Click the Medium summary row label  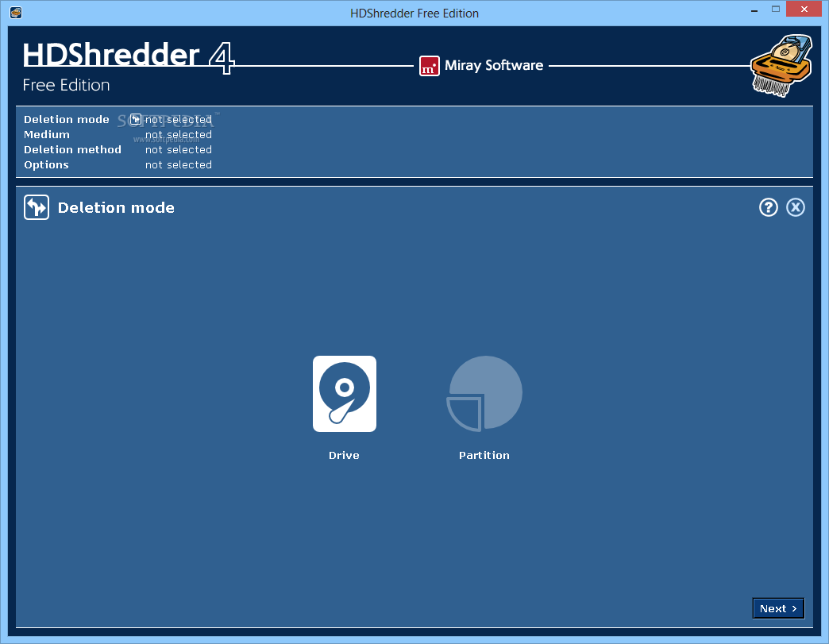[47, 135]
